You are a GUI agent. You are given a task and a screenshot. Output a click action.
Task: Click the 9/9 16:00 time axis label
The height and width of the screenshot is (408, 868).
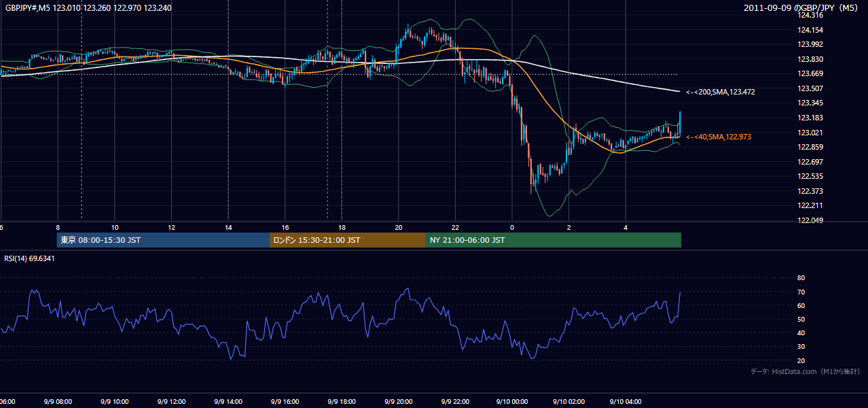285,402
